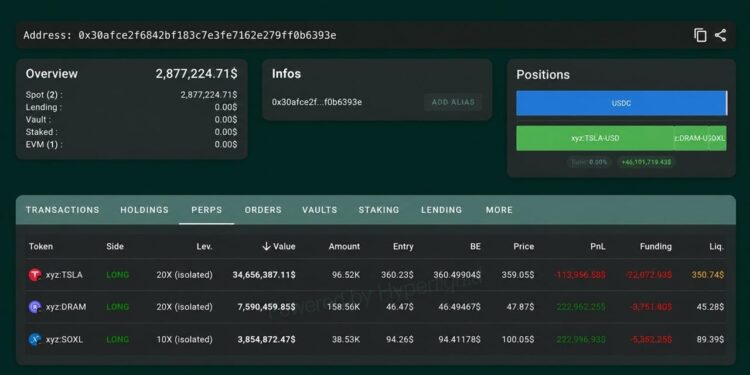Switch to the Lending tab
The height and width of the screenshot is (375, 750).
click(x=441, y=210)
